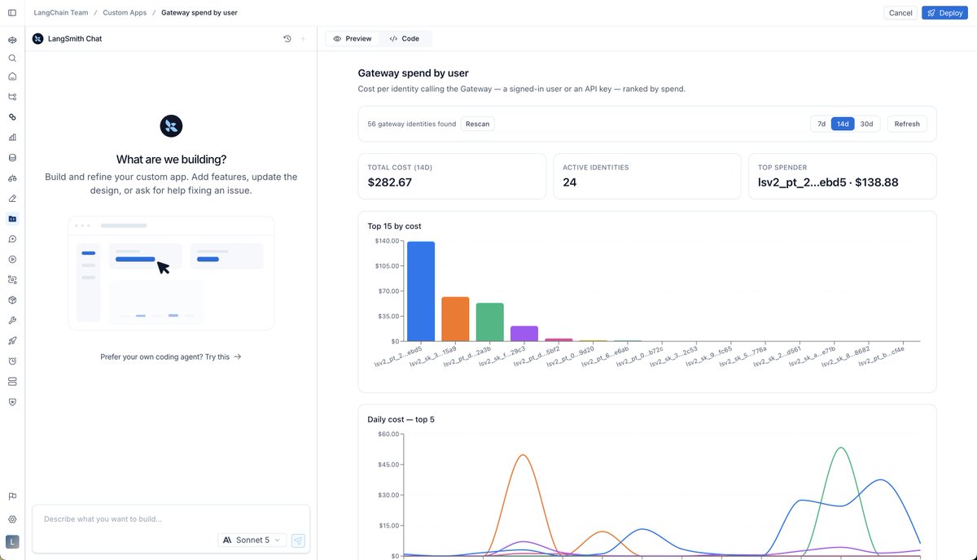Select the highlighted Custom Apps sidebar icon
The width and height of the screenshot is (977, 560).
[12, 219]
